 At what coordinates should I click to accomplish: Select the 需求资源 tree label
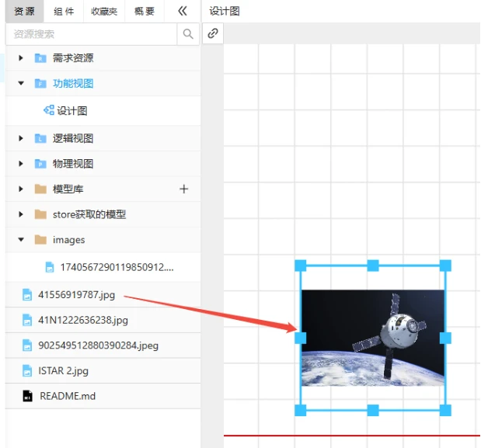click(73, 58)
